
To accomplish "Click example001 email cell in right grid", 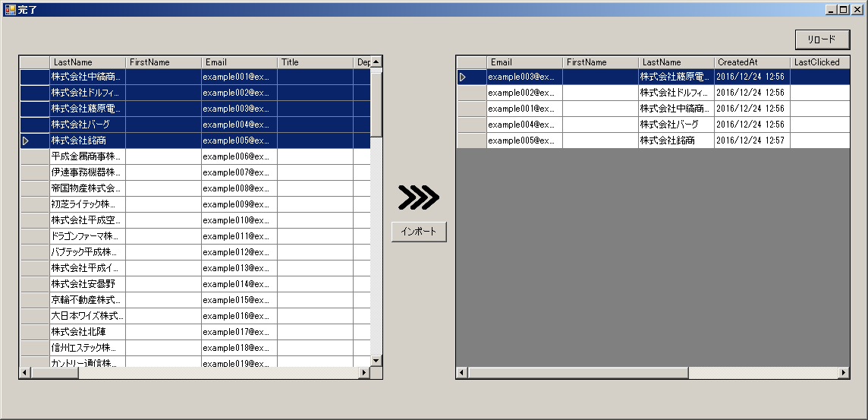I will coord(525,109).
